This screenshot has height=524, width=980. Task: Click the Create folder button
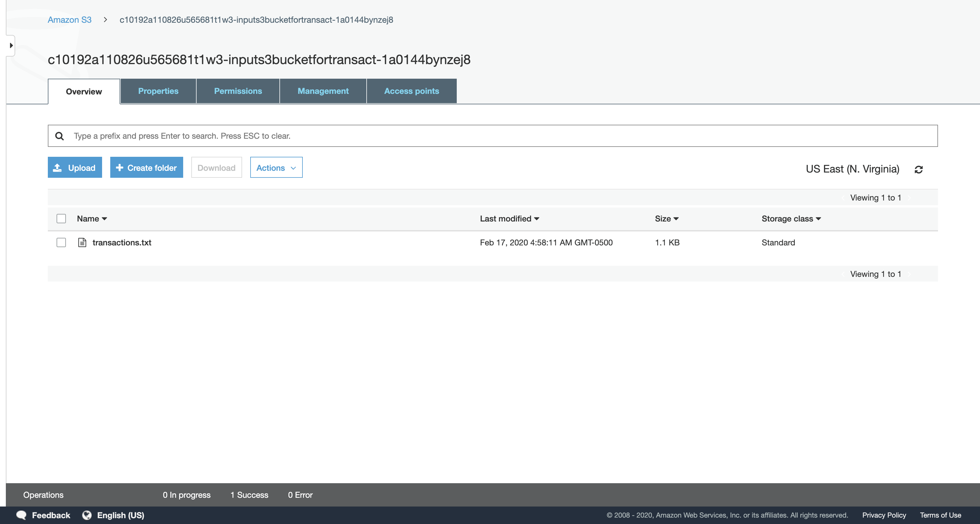(146, 168)
